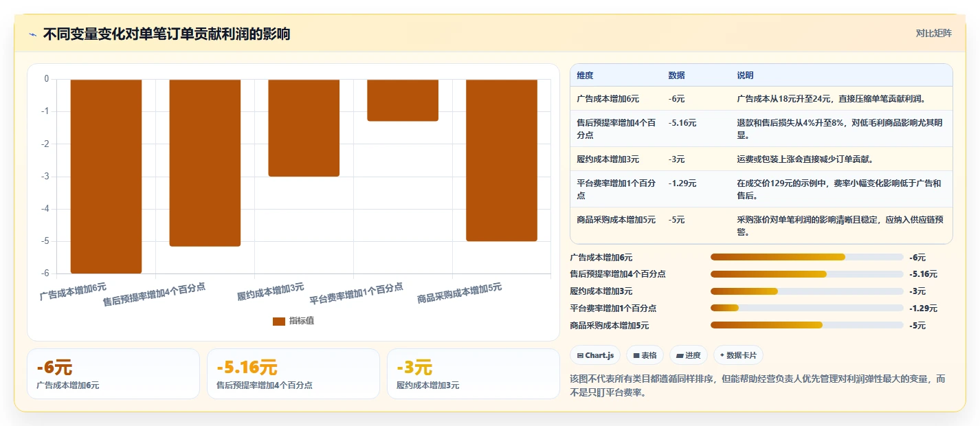980x426 pixels.
Task: Click the y-axis label -3
Action: click(x=45, y=177)
